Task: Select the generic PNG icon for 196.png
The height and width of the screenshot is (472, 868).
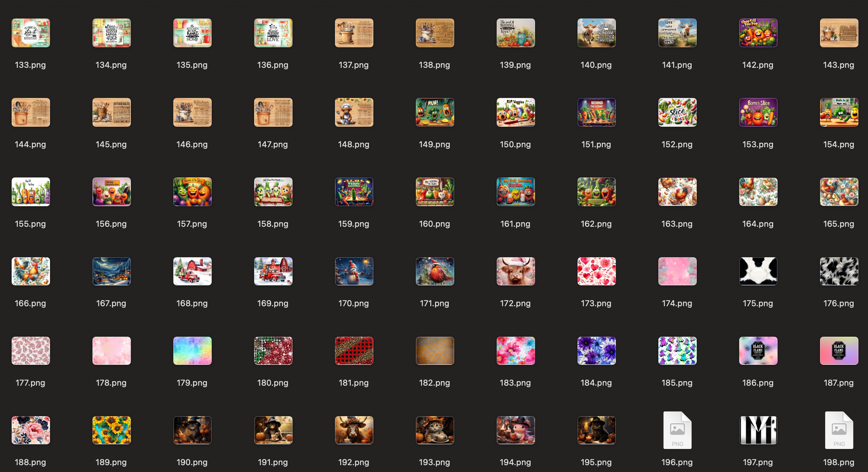Action: click(x=677, y=430)
